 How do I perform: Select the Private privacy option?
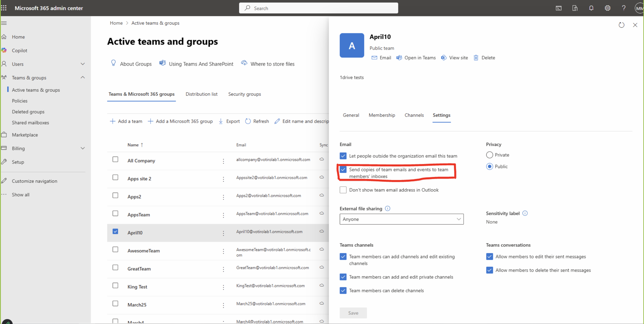489,155
